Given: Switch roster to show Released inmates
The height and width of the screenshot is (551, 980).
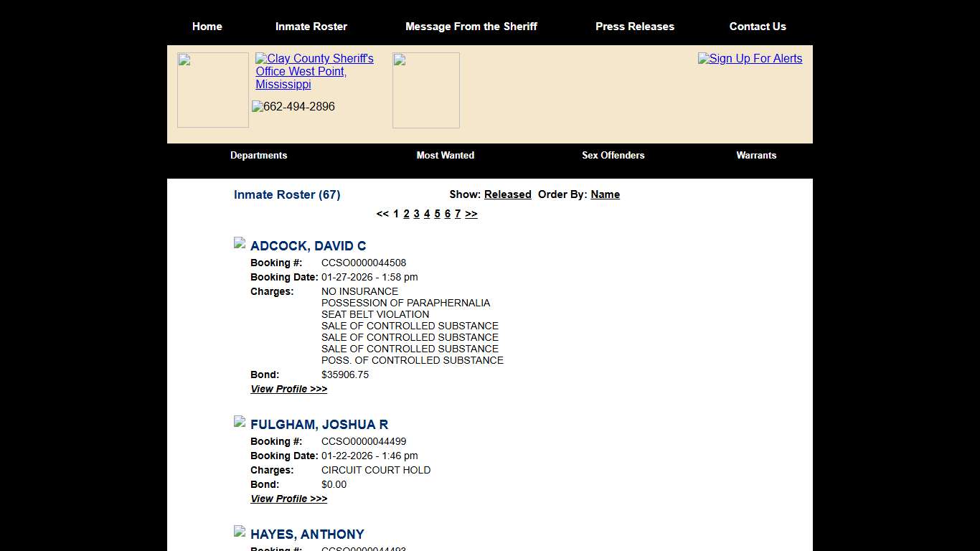Looking at the screenshot, I should 507,194.
